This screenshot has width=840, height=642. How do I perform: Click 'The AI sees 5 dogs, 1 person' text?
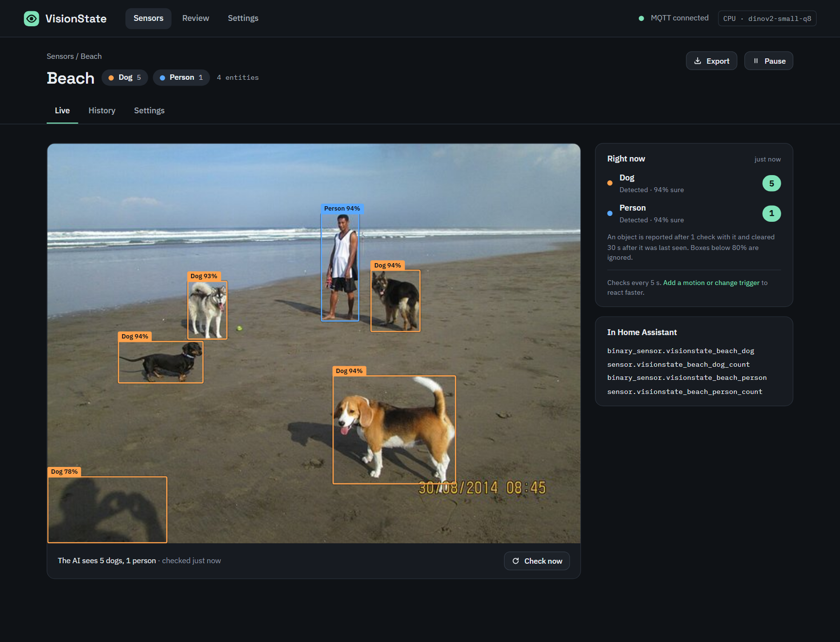107,561
